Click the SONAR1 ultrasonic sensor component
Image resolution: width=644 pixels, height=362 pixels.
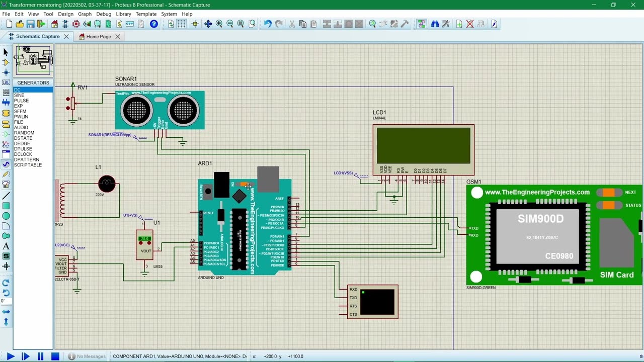(160, 110)
